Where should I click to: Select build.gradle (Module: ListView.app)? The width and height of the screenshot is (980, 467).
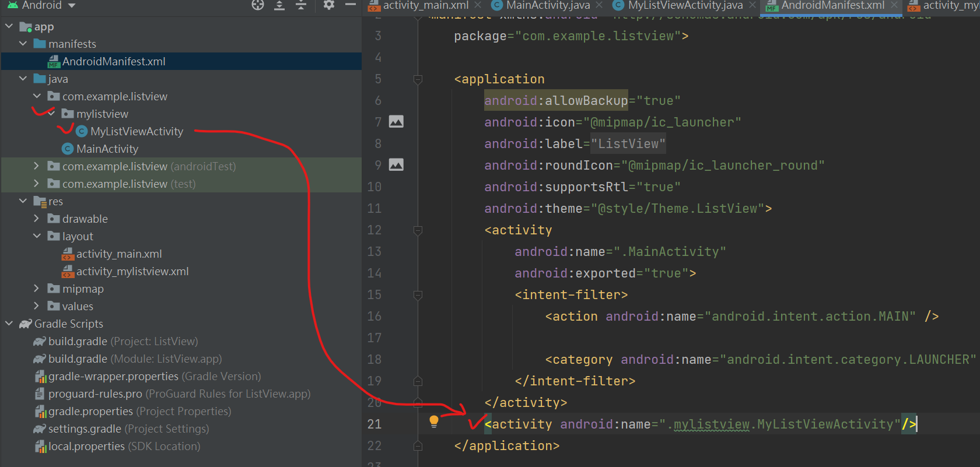click(x=135, y=359)
